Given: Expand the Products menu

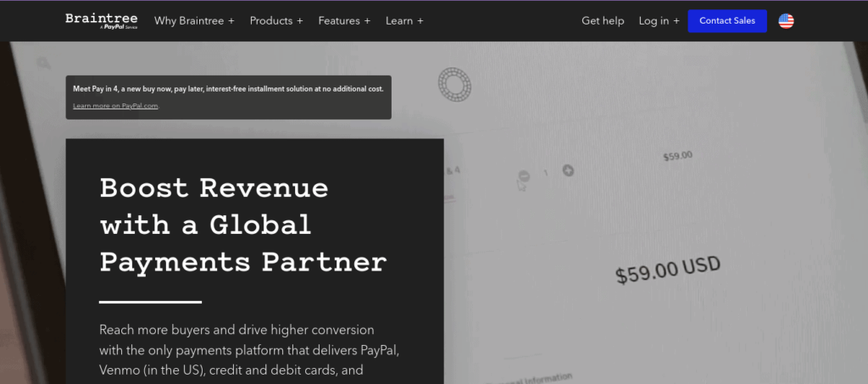Looking at the screenshot, I should (x=276, y=21).
